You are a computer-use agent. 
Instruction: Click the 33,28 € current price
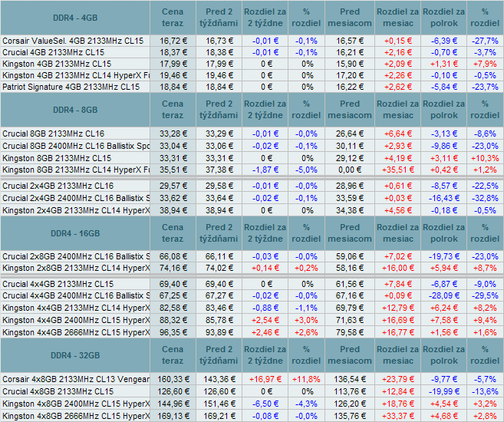[173, 134]
